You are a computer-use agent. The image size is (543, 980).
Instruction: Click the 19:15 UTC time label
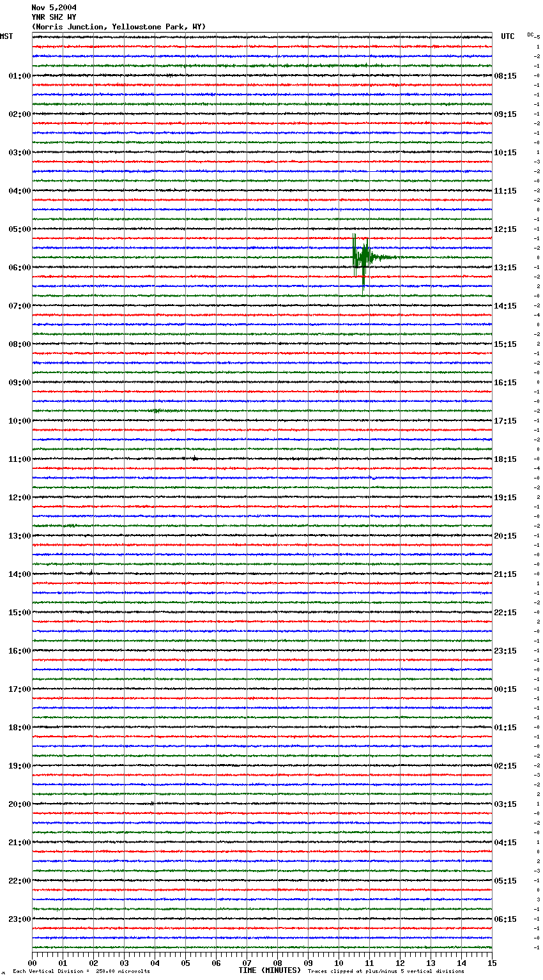(505, 498)
